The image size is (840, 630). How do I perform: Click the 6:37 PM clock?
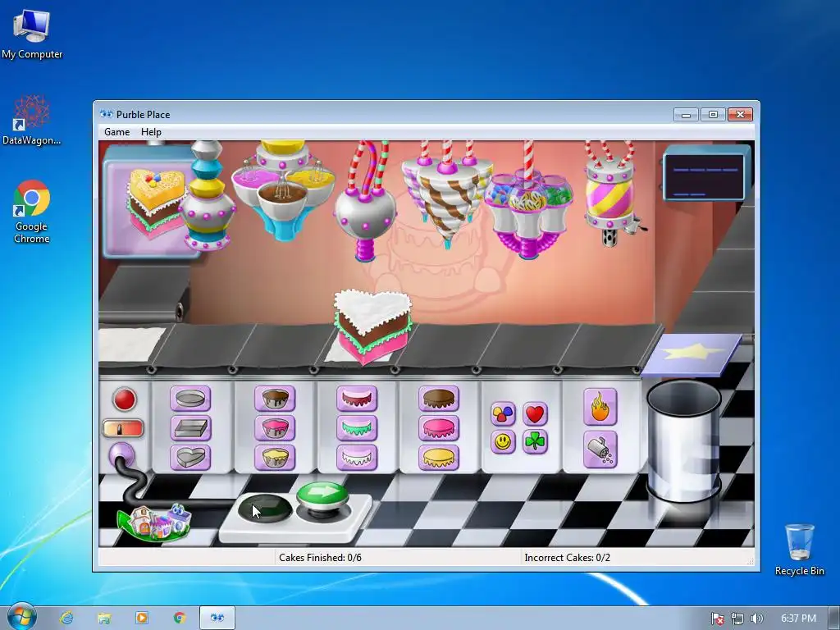click(798, 619)
